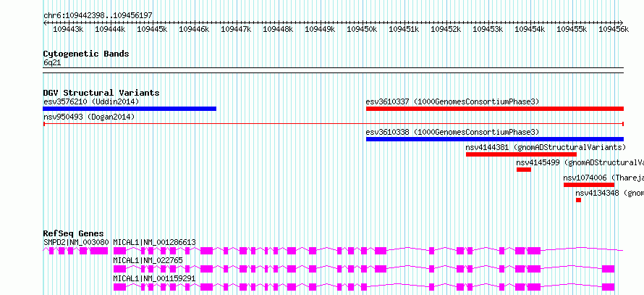Click the nsv4144381 gnomAD variant label

tap(546, 147)
